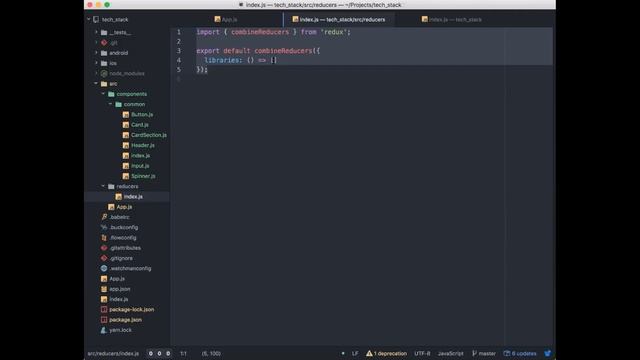Open the root-level App.js file
The width and height of the screenshot is (640, 360).
pos(117,279)
